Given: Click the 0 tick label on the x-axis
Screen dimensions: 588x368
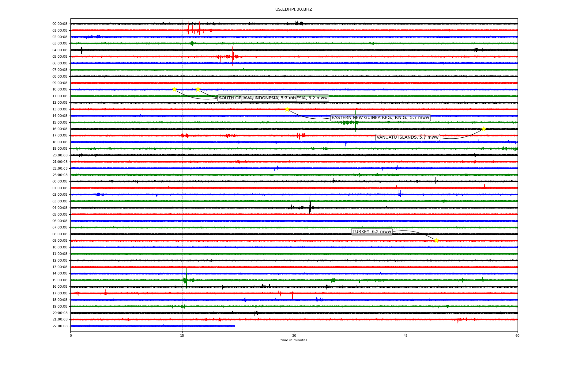Looking at the screenshot, I should pyautogui.click(x=71, y=335).
